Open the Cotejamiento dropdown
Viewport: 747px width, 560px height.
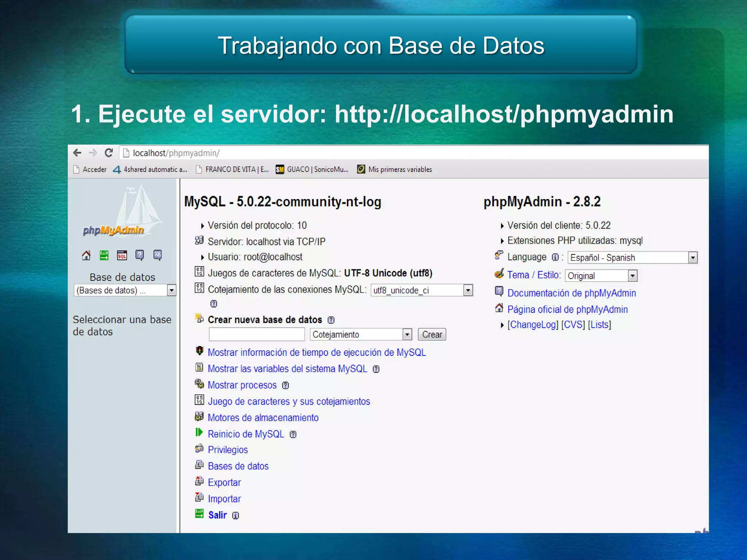tap(361, 334)
